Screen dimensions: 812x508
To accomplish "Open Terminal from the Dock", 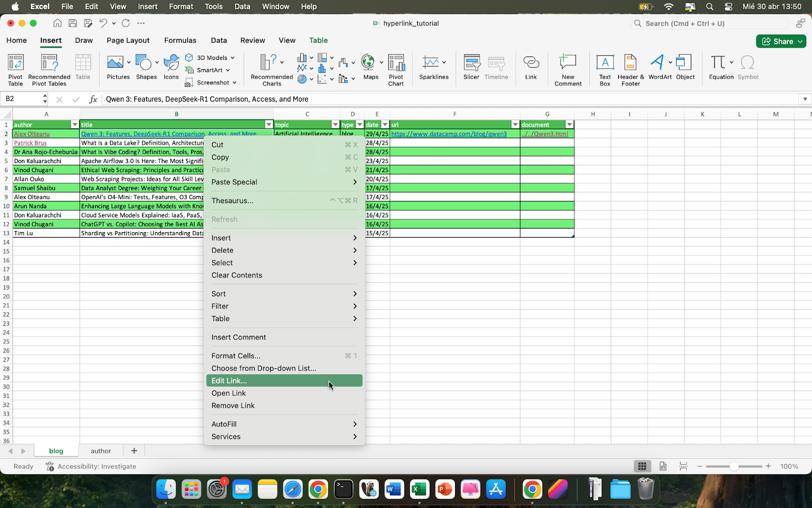I will point(344,489).
